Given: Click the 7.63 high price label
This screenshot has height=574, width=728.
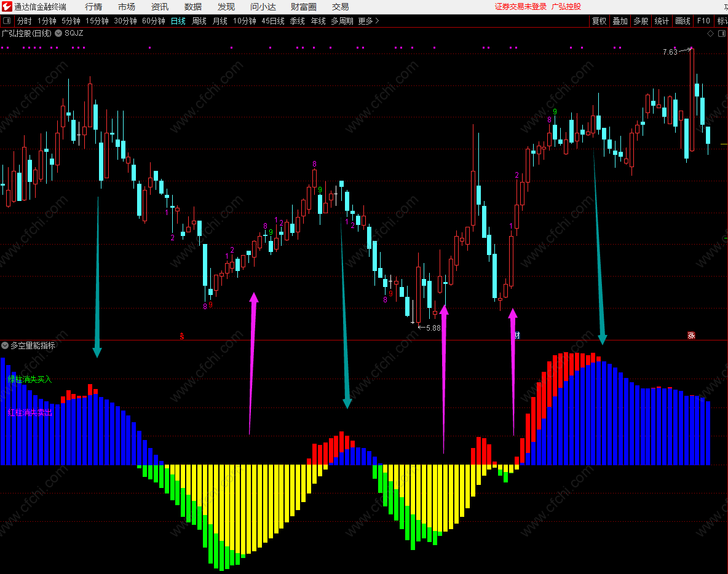Looking at the screenshot, I should tap(670, 52).
